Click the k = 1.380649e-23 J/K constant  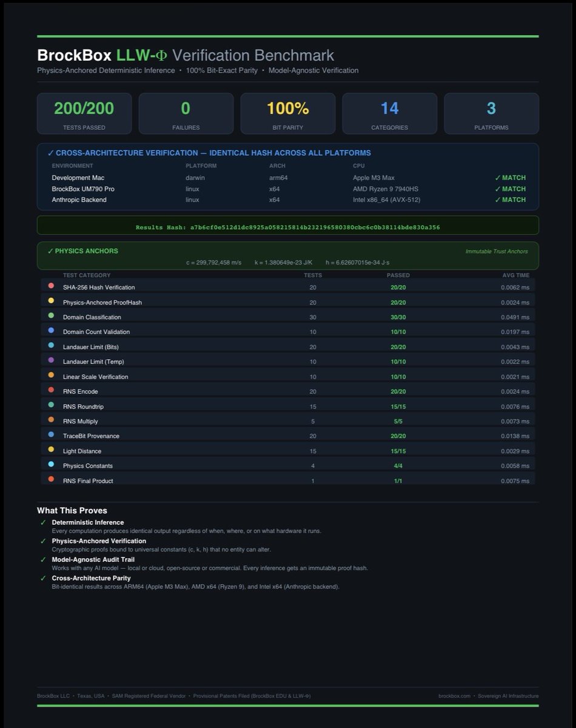coord(284,262)
